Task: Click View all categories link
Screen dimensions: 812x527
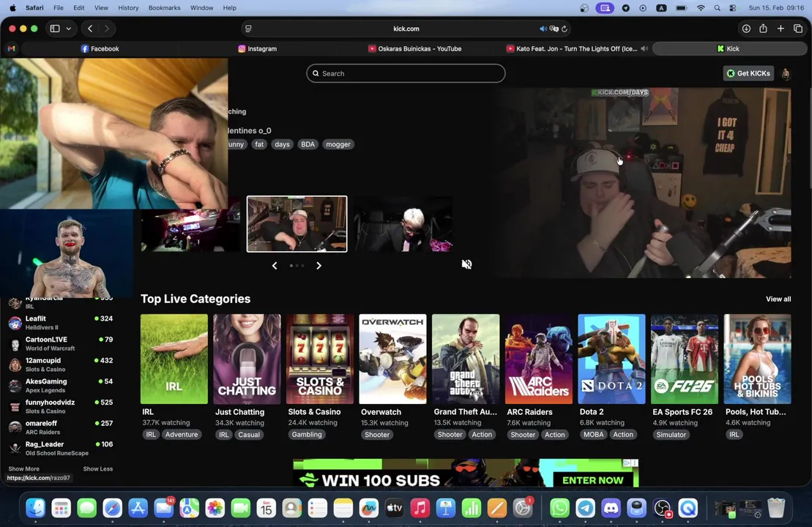Action: pos(778,299)
